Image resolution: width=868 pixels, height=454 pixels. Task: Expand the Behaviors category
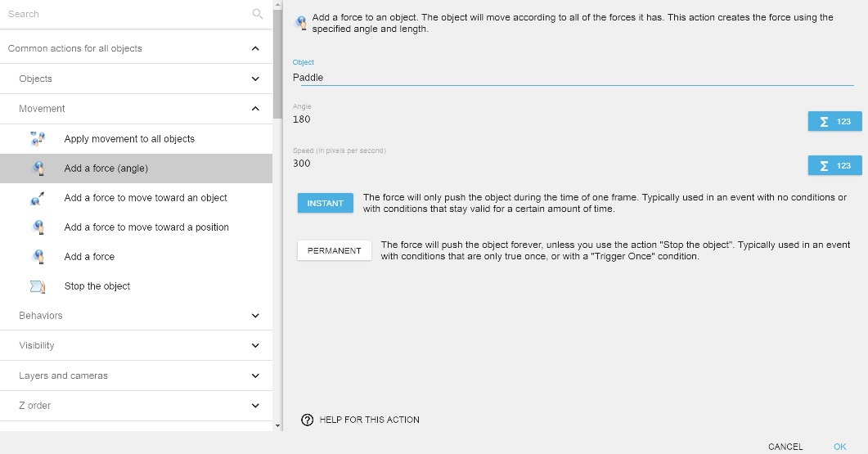click(x=255, y=316)
